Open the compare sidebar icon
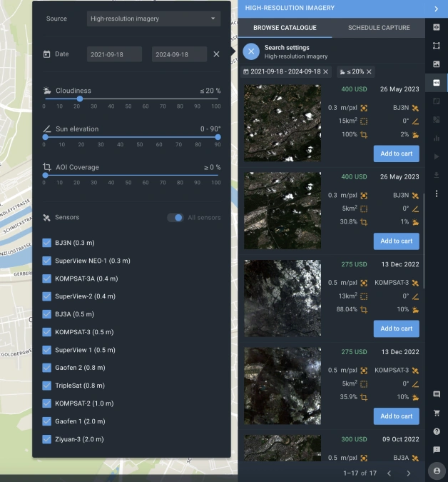This screenshot has width=448, height=482. (x=437, y=101)
